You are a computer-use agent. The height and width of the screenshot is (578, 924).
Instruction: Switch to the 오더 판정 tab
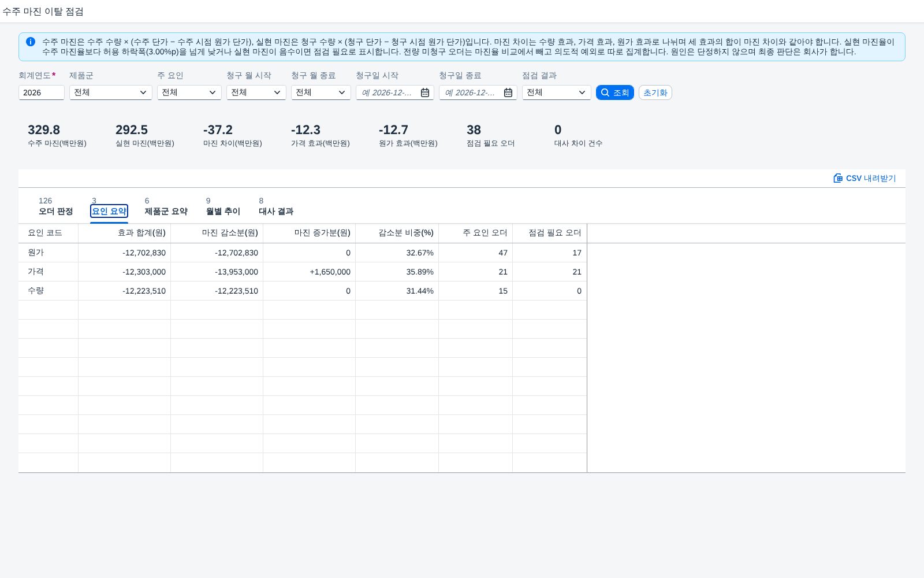coord(56,212)
